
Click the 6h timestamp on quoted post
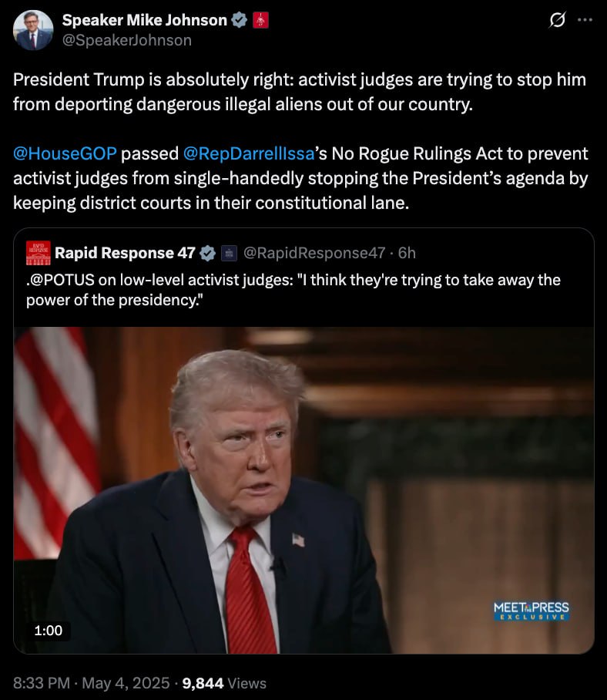coord(407,253)
